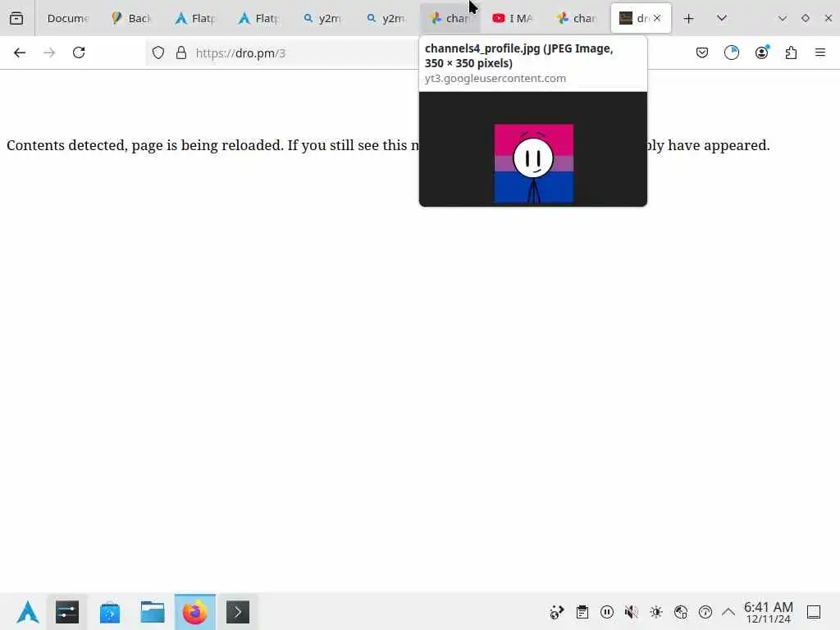This screenshot has width=840, height=630.
Task: Toggle the muted volume tray icon
Action: click(632, 612)
